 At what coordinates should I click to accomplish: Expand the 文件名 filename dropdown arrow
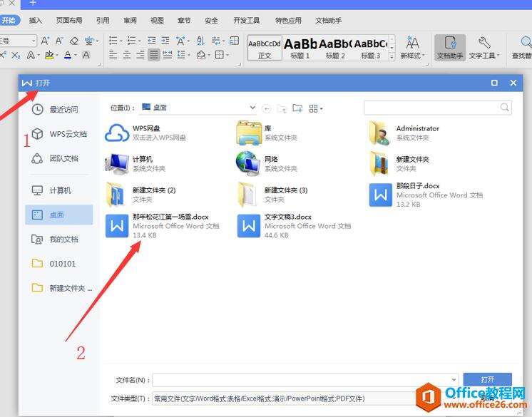point(454,380)
